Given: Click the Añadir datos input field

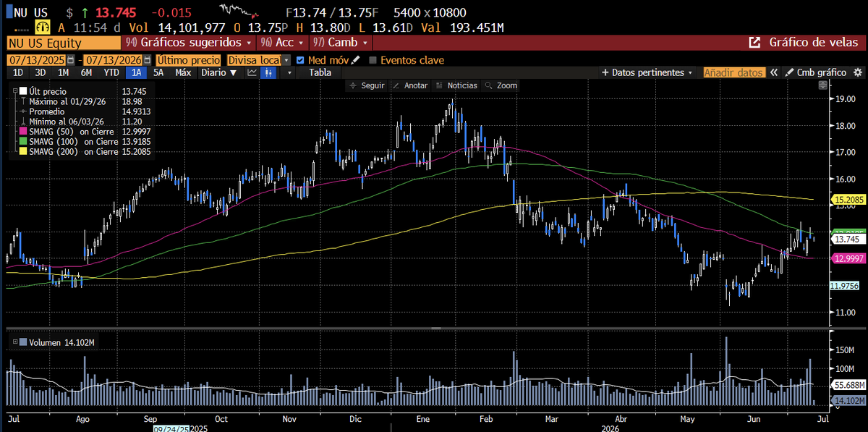Looking at the screenshot, I should pyautogui.click(x=734, y=72).
